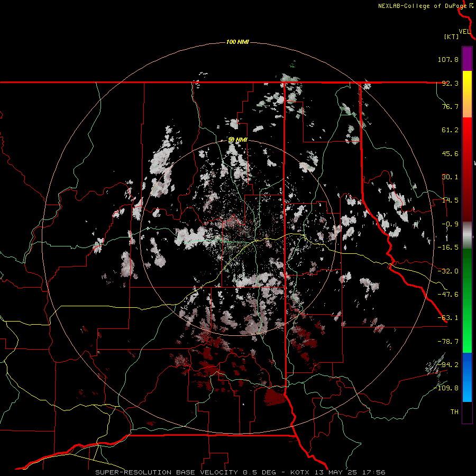Click the 30.1 velocity scale value
This screenshot has height=476, width=476.
[x=450, y=177]
